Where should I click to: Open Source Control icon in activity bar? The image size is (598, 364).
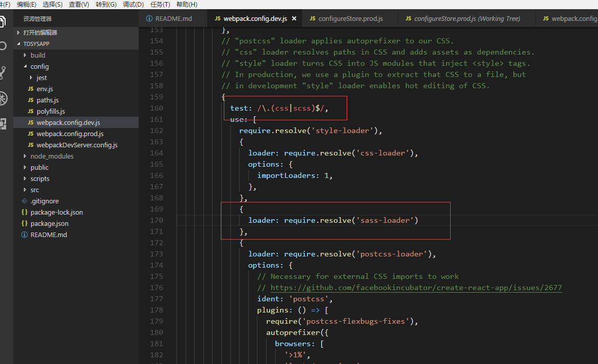coord(3,72)
